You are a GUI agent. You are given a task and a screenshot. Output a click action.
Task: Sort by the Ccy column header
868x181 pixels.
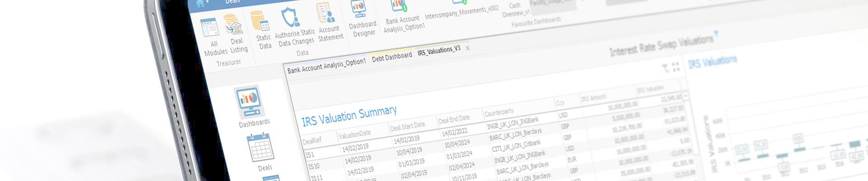click(560, 104)
